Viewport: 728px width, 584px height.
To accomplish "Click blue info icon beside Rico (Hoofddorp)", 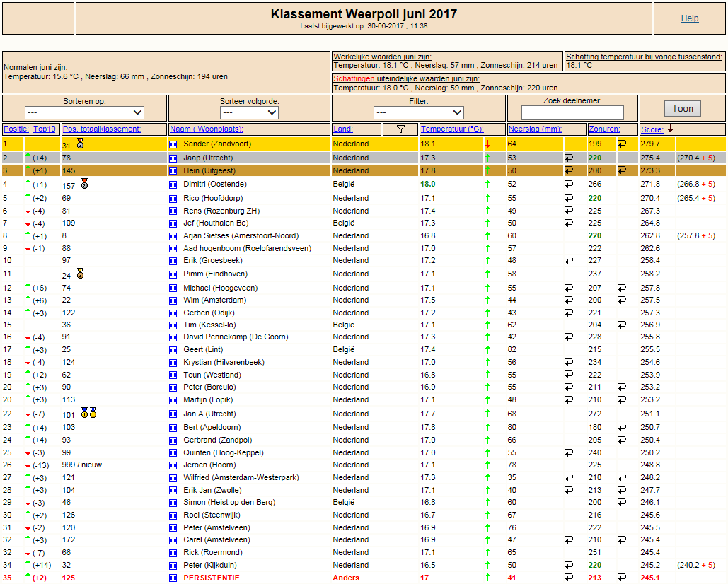I will point(173,199).
